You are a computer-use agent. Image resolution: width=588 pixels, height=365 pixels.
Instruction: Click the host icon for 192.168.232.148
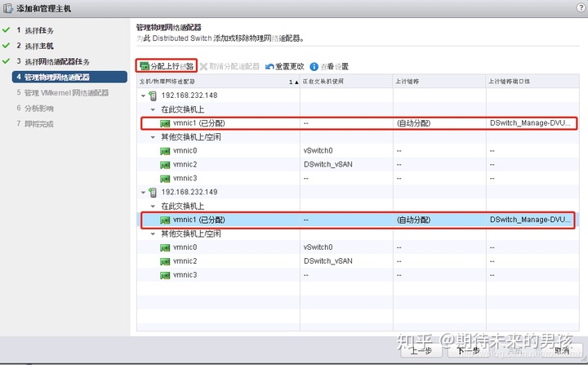(x=153, y=96)
